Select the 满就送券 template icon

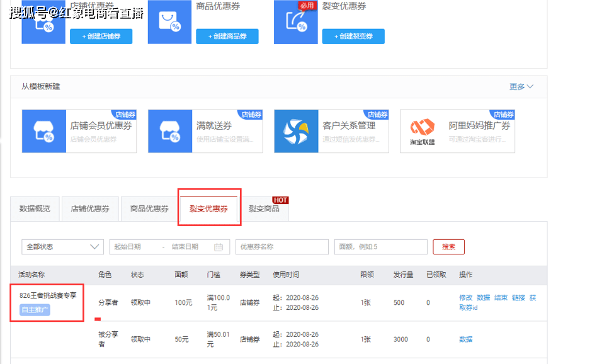[170, 131]
